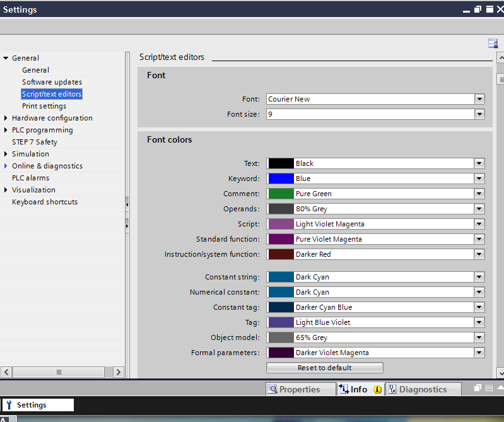Collapse the General tree node
The image size is (504, 422).
tap(6, 58)
